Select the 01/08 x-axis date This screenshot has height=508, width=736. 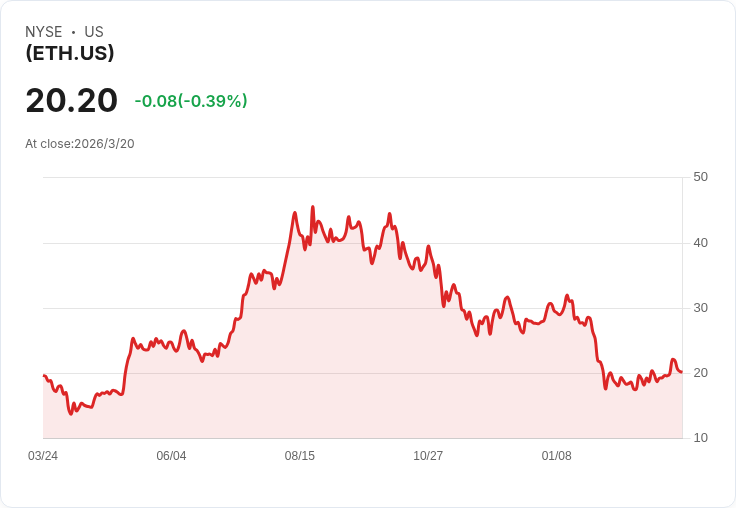point(556,456)
